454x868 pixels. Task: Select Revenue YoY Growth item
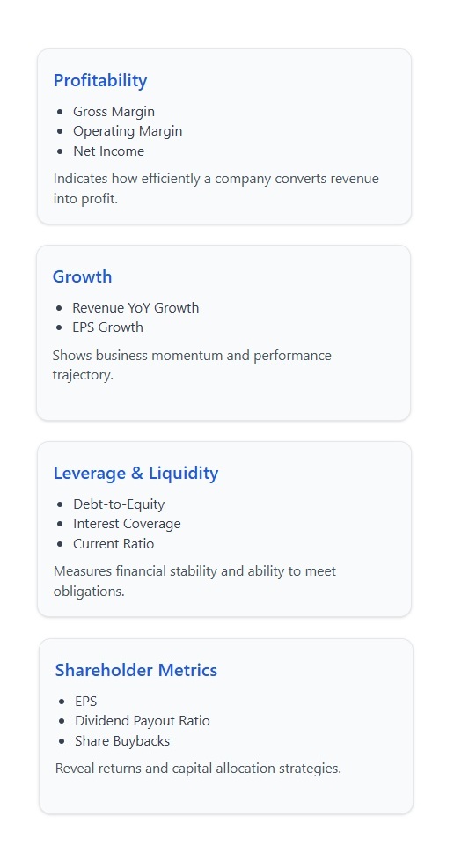pyautogui.click(x=135, y=308)
